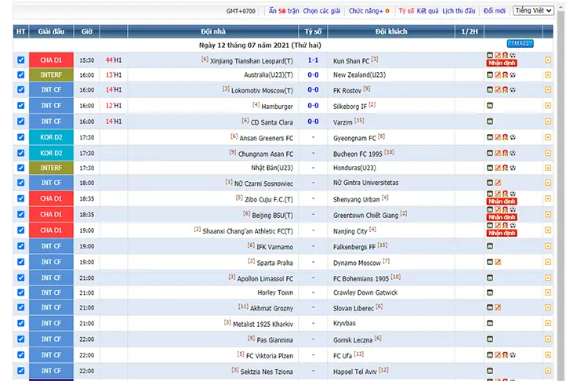Click the GMT+0700 timezone label
The height and width of the screenshot is (381, 588).
pyautogui.click(x=241, y=11)
